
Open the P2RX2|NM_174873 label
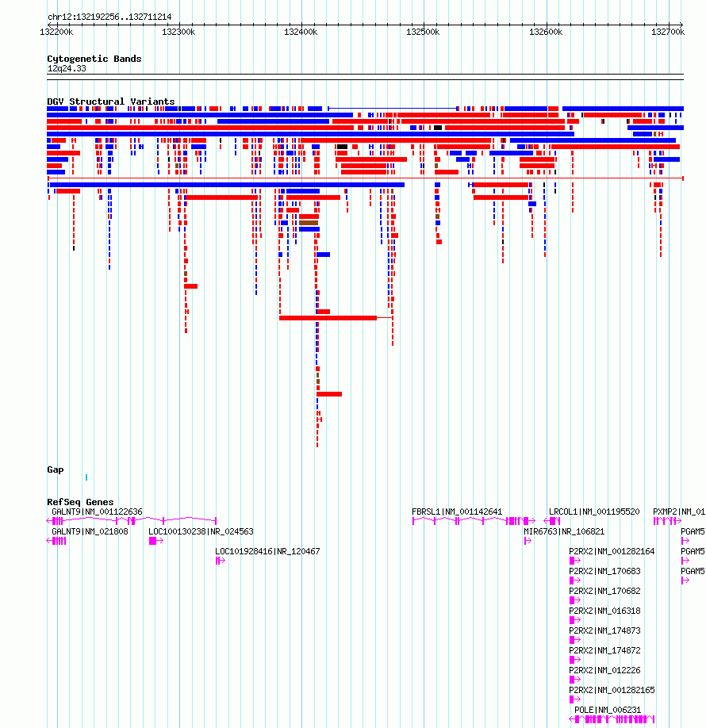[604, 631]
